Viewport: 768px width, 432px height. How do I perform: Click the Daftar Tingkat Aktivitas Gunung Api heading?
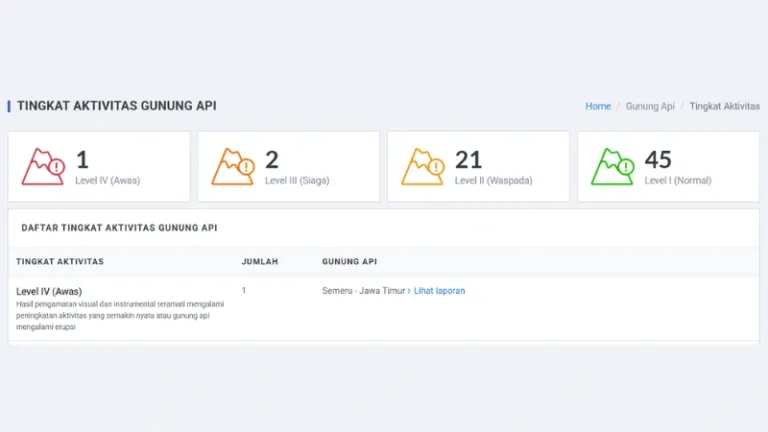pyautogui.click(x=119, y=228)
